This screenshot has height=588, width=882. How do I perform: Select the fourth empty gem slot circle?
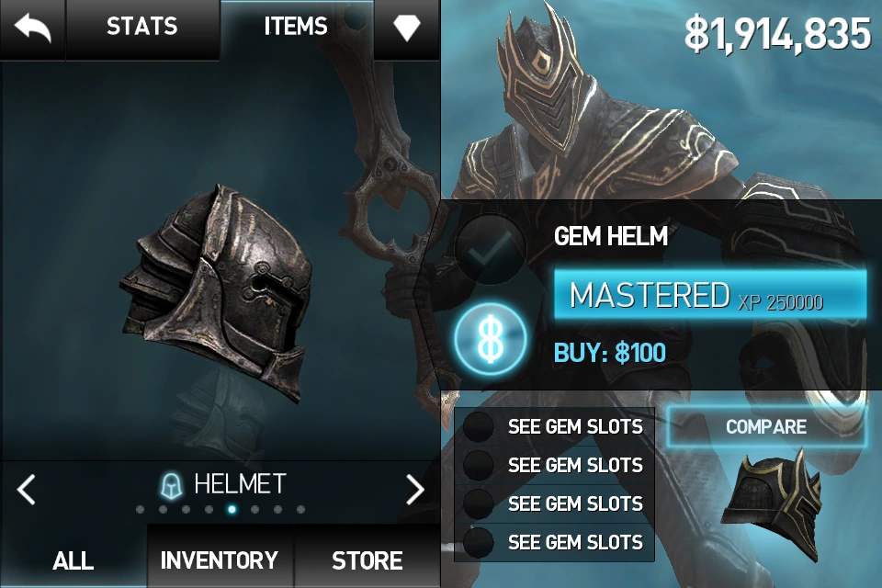pyautogui.click(x=479, y=542)
